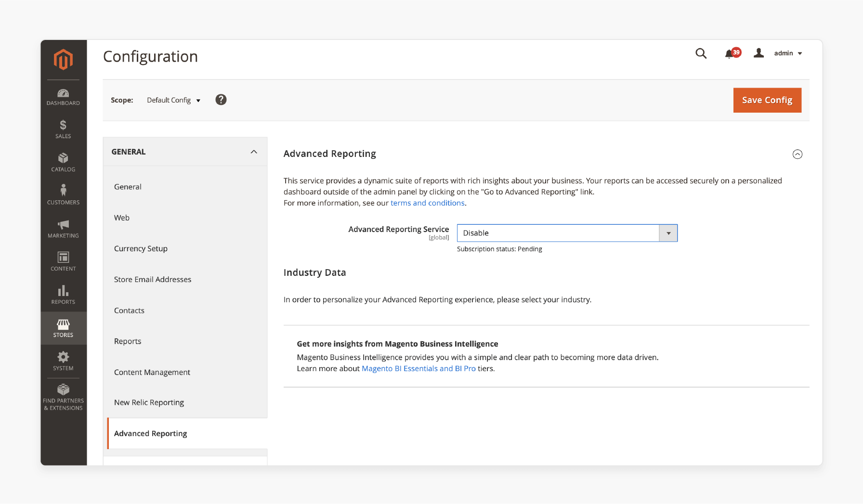Screen dimensions: 863x504
Task: Open the Stores sidebar menu
Action: (x=63, y=328)
